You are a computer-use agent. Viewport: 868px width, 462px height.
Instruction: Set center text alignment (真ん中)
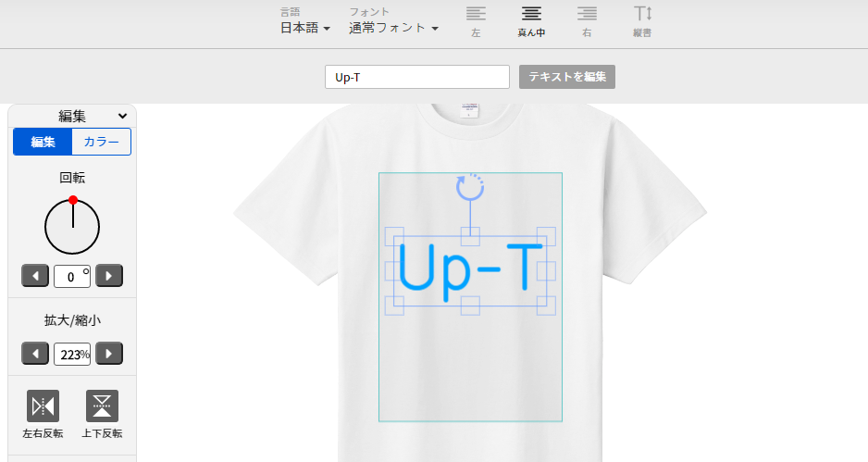[531, 21]
